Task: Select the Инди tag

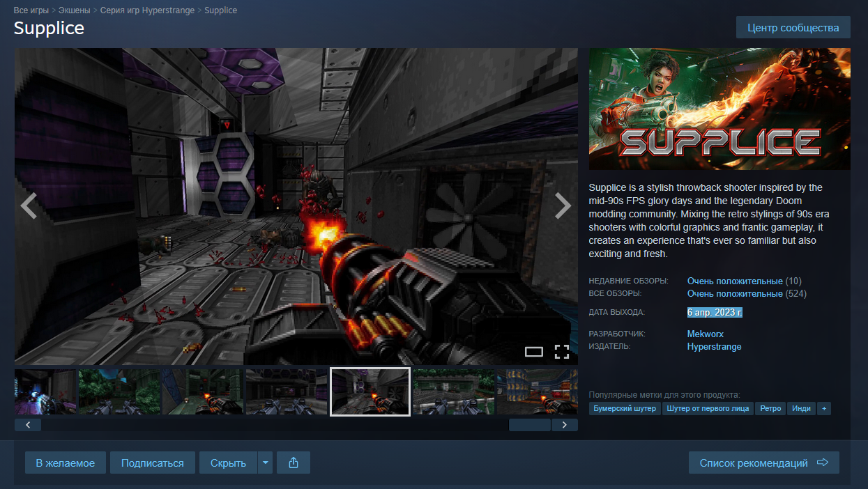Action: click(x=802, y=408)
